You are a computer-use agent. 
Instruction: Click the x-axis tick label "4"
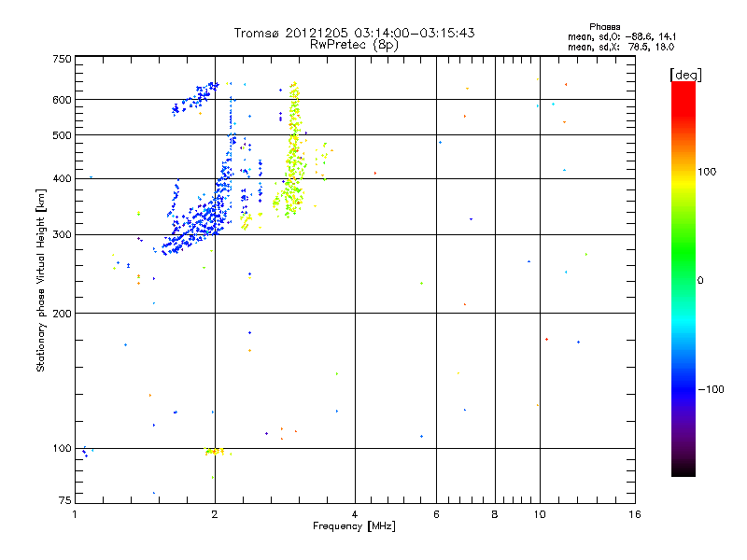tap(355, 514)
